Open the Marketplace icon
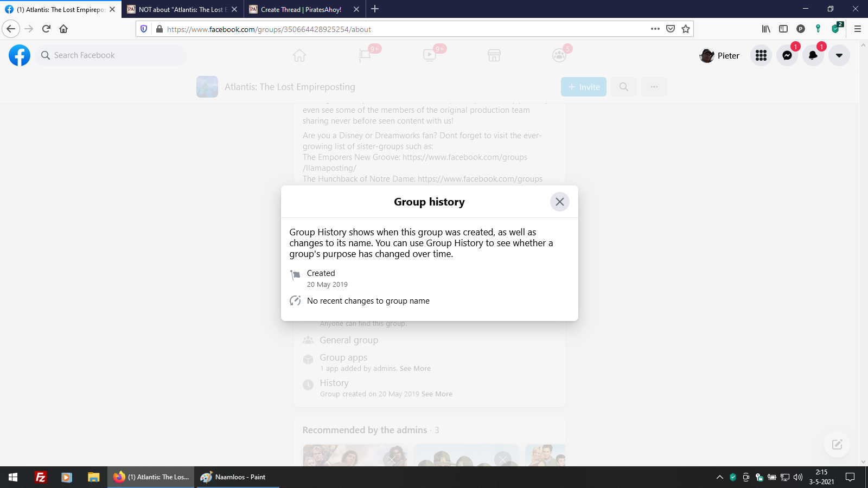Viewport: 868px width, 488px height. [494, 55]
